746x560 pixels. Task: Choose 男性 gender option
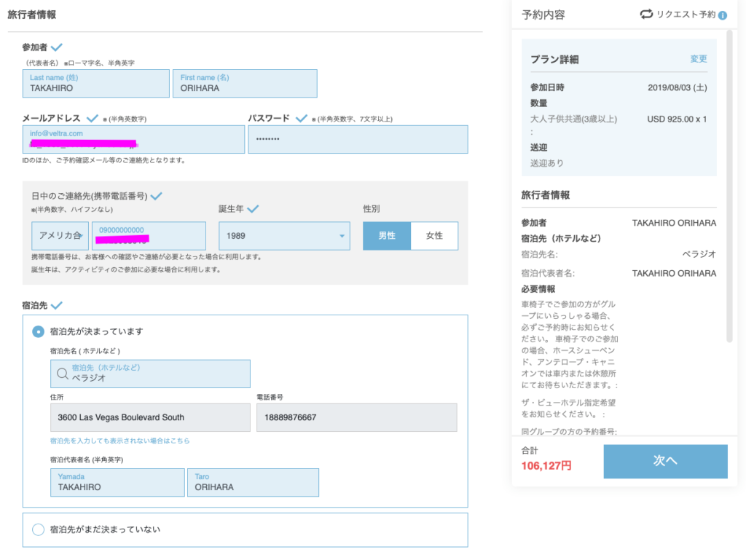point(387,236)
